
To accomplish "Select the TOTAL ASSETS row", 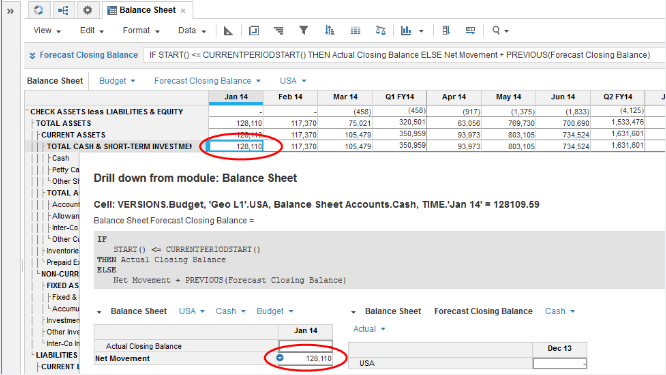I will 63,123.
